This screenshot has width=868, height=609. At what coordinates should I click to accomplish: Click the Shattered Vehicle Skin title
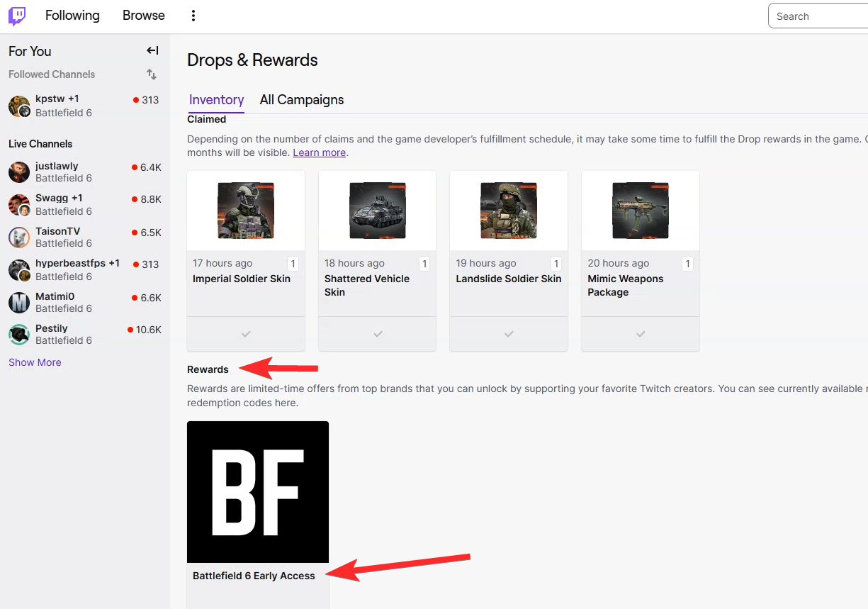tap(367, 285)
